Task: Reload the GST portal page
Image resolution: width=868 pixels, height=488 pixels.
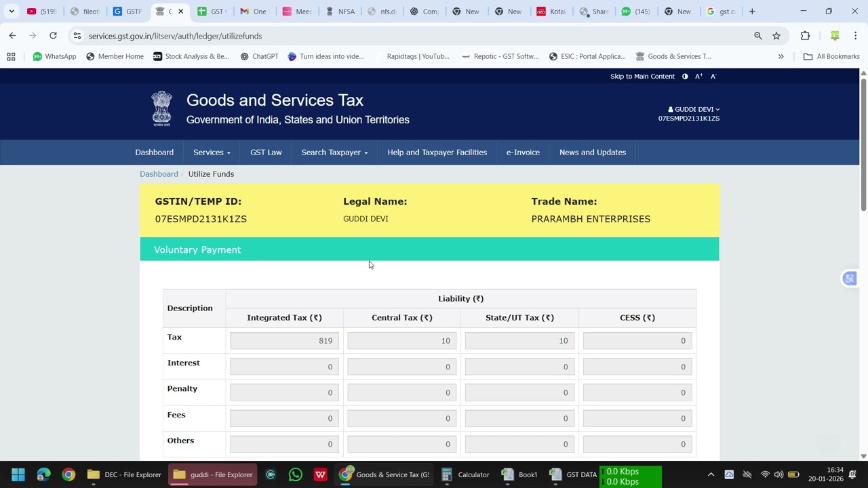Action: [x=53, y=35]
